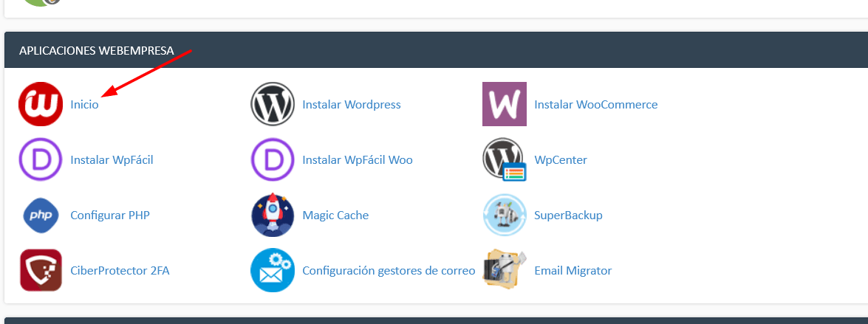Click the red Webempresa Inicio icon
868x324 pixels.
click(x=41, y=104)
